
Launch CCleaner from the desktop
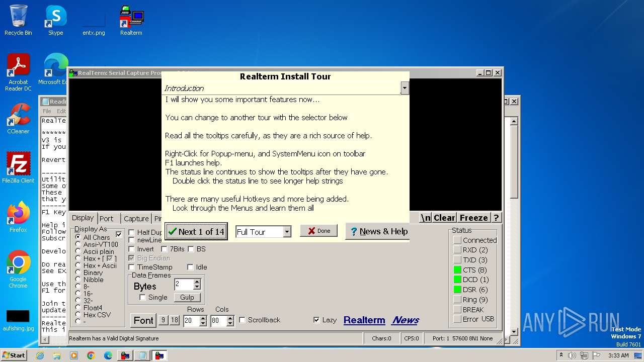point(18,119)
